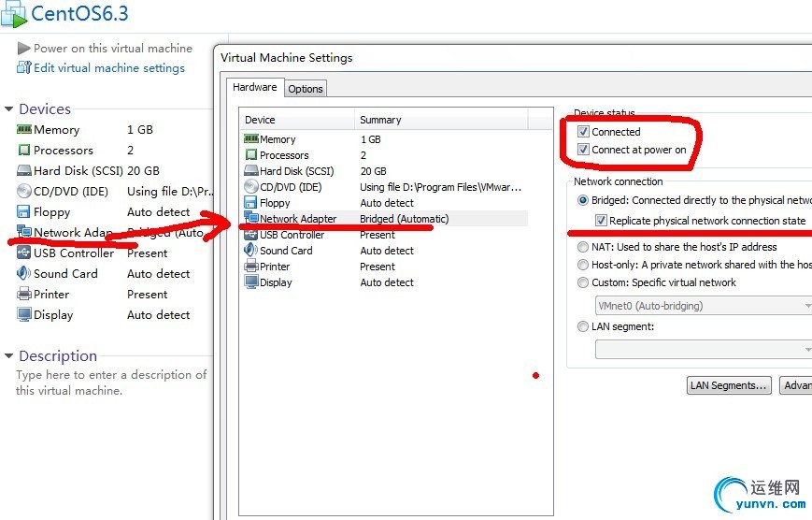Click the Device column header
The height and width of the screenshot is (520, 812).
(x=297, y=120)
